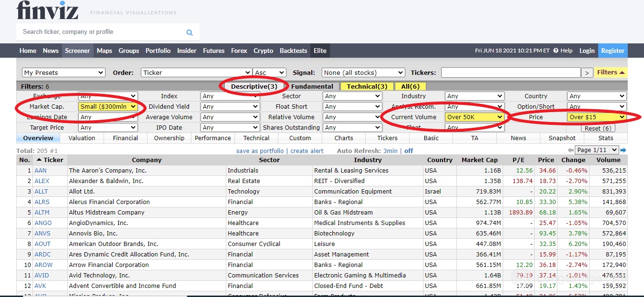Viewport: 644px width, 297px height.
Task: Select the Valuation view tab
Action: click(x=82, y=138)
